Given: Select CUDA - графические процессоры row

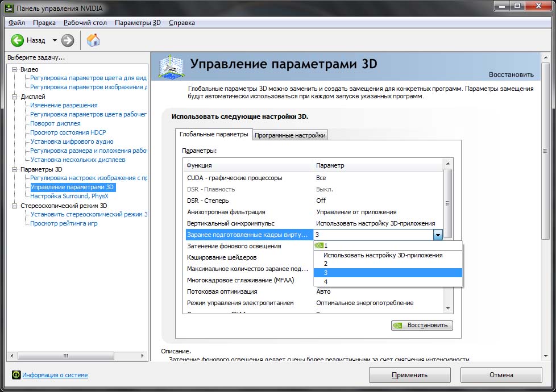Looking at the screenshot, I should click(314, 178).
